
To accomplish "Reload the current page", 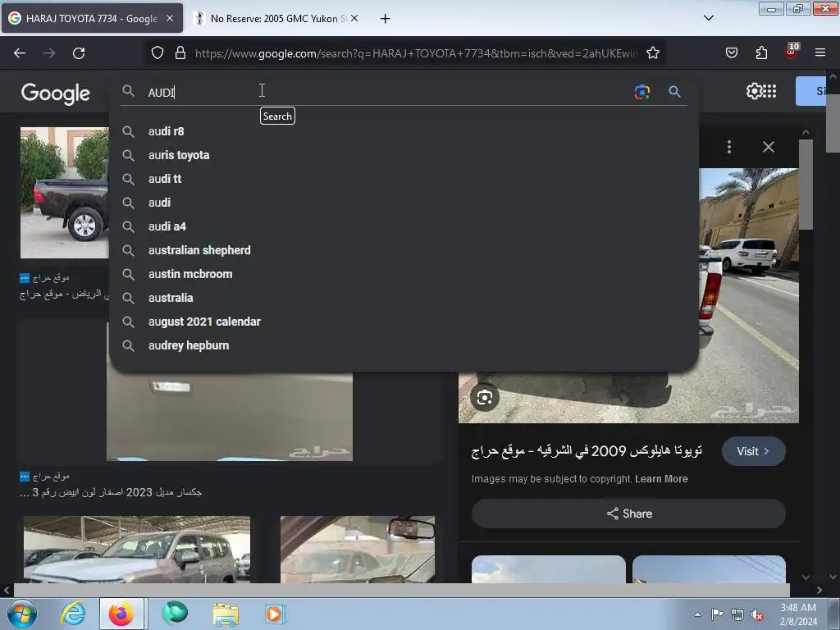I will point(79,53).
